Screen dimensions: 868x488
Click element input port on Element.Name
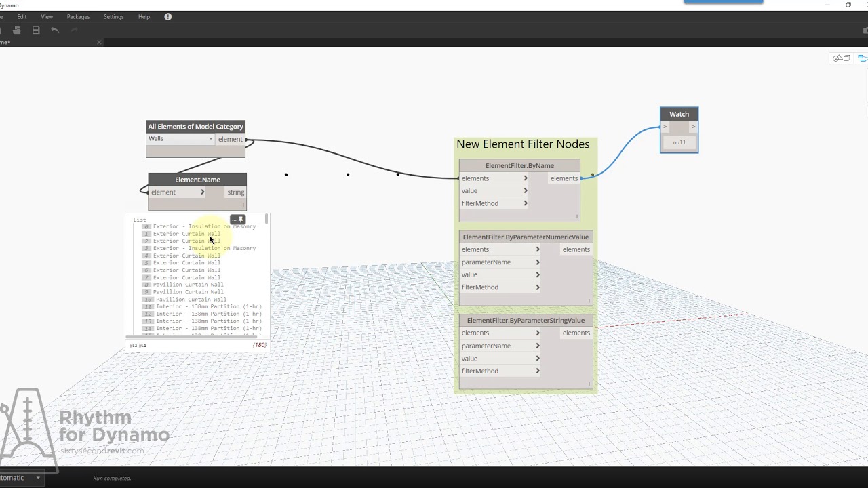click(x=177, y=192)
